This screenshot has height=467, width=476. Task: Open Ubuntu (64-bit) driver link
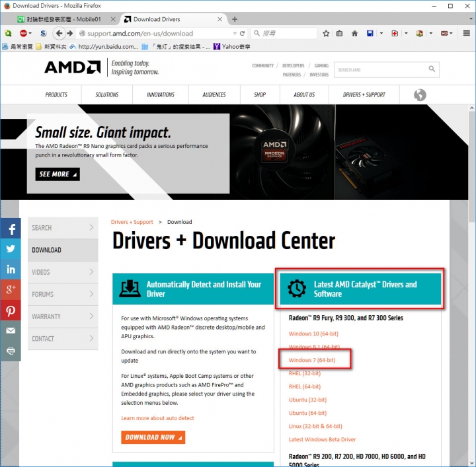(308, 413)
